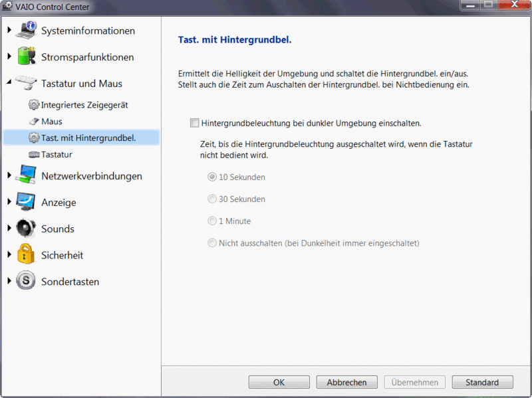The image size is (532, 398).
Task: Select the 10 Sekunden radio button
Action: (212, 177)
